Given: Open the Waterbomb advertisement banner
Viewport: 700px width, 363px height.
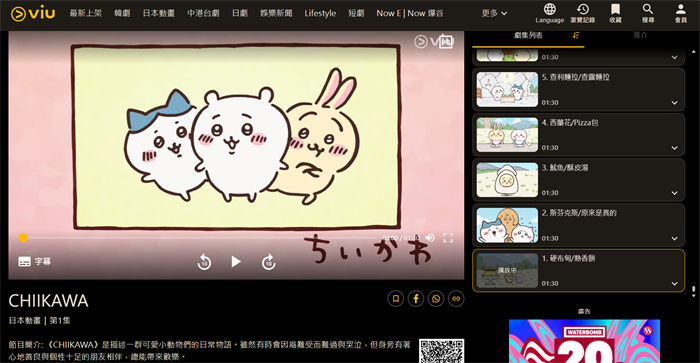Looking at the screenshot, I should click(x=584, y=341).
